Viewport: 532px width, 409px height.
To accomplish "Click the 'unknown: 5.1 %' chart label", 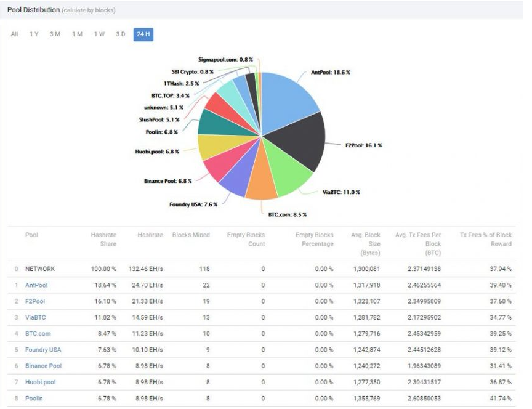I will 164,107.
